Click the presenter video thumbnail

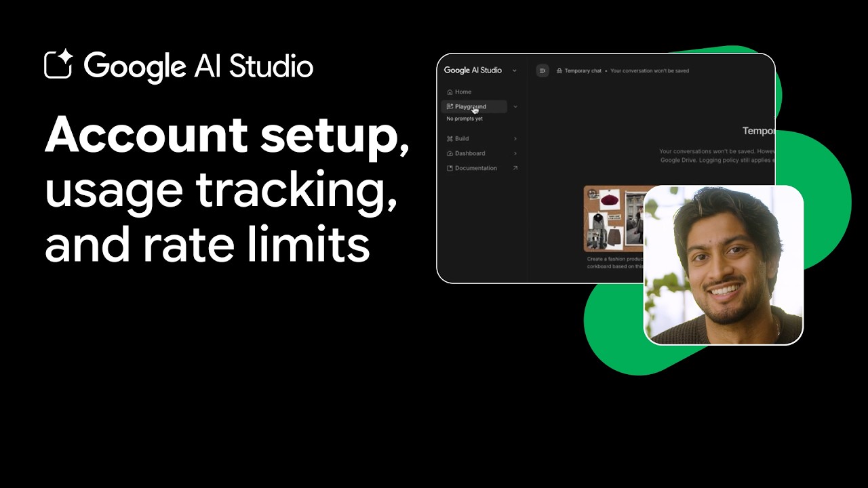(x=724, y=265)
